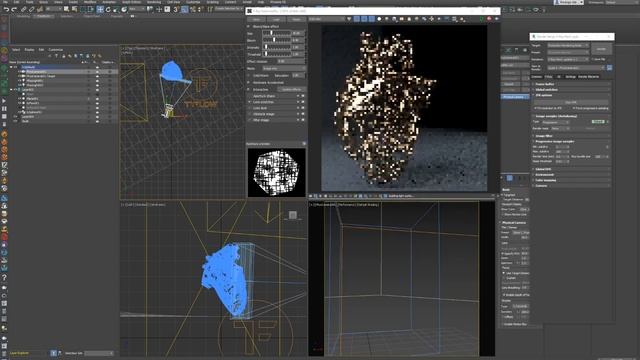
Task: Activate the Select and Move tool
Action: pos(100,9)
